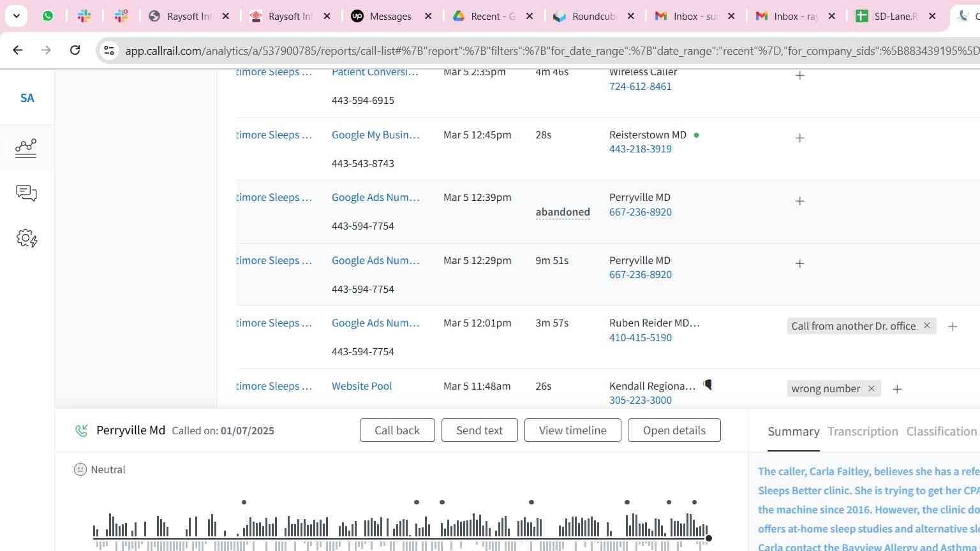The width and height of the screenshot is (980, 551).
Task: Click the abandoned status label
Action: [563, 212]
